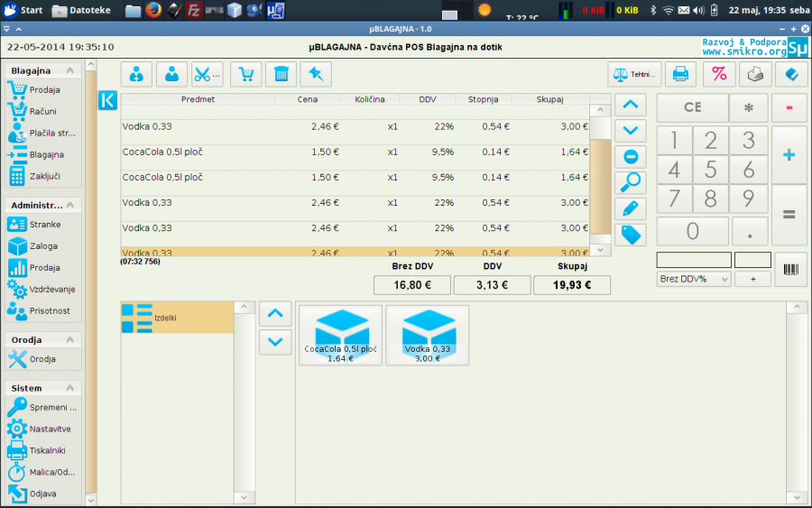Click the scissors toolbar icon
Image resolution: width=812 pixels, height=508 pixels.
click(x=207, y=74)
